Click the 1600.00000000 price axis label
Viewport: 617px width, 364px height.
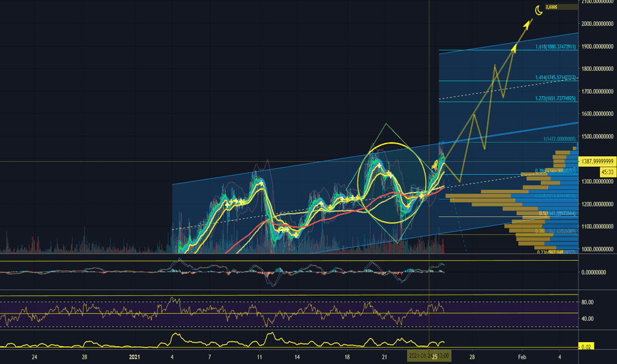click(597, 114)
